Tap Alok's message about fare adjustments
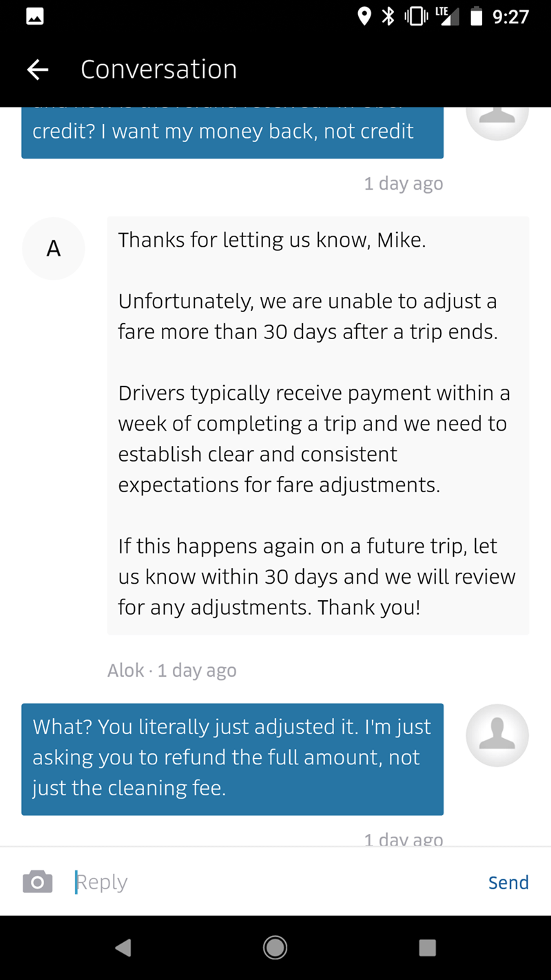The width and height of the screenshot is (551, 980). (x=318, y=424)
